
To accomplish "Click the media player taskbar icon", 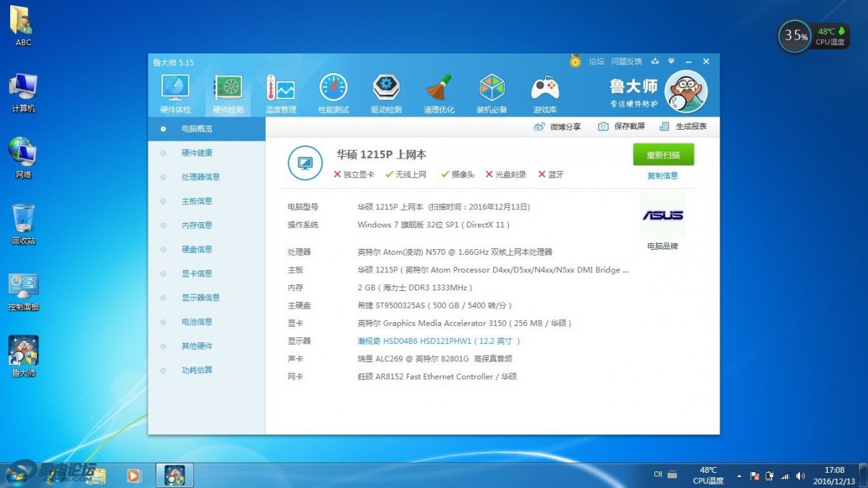I will [x=133, y=476].
